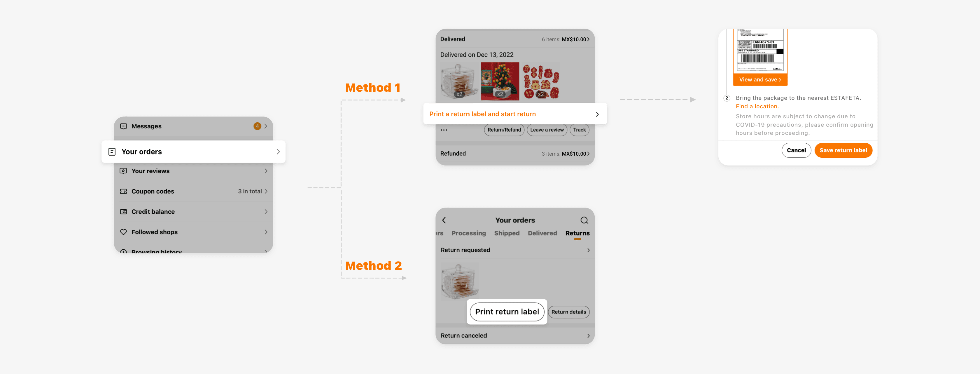Go back using the left arrow
The height and width of the screenshot is (374, 980).
click(444, 220)
